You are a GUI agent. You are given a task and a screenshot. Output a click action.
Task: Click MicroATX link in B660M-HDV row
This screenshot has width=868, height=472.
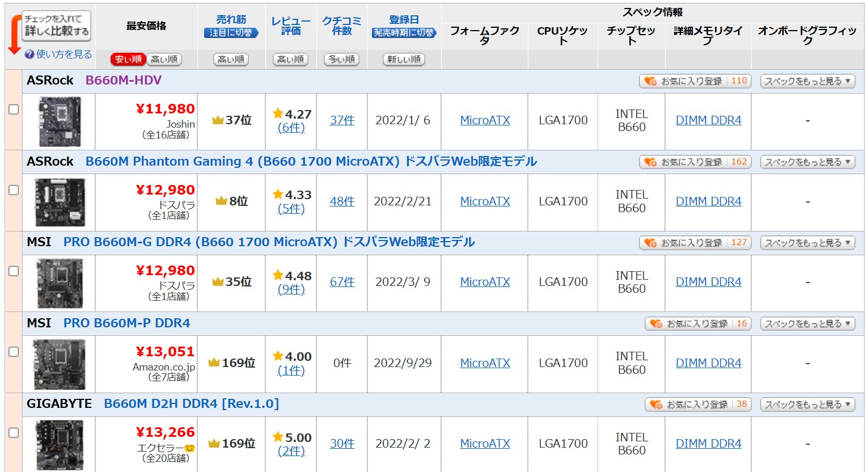tap(485, 120)
